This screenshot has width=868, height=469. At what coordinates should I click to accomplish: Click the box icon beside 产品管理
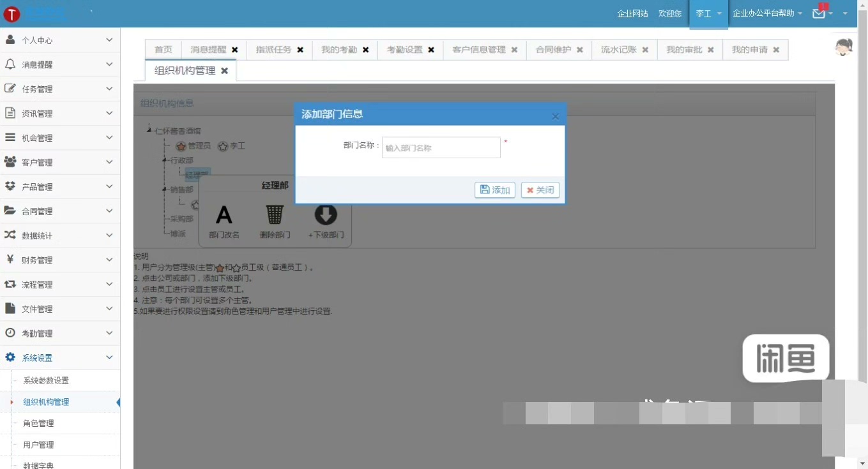point(10,186)
